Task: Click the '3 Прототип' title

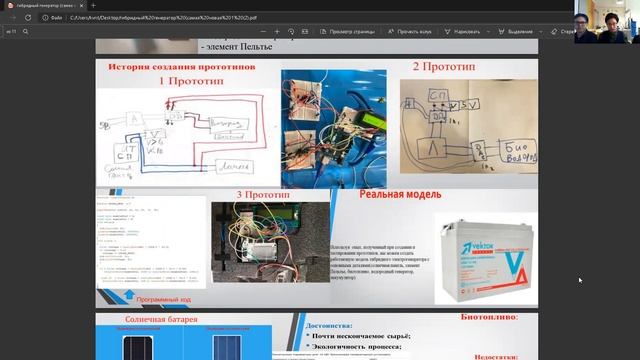Action: [263, 195]
